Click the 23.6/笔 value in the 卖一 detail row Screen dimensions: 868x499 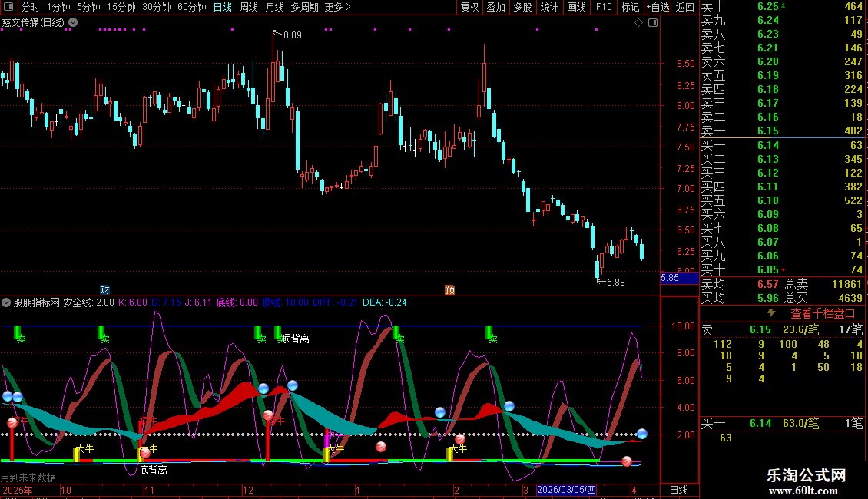click(x=801, y=329)
